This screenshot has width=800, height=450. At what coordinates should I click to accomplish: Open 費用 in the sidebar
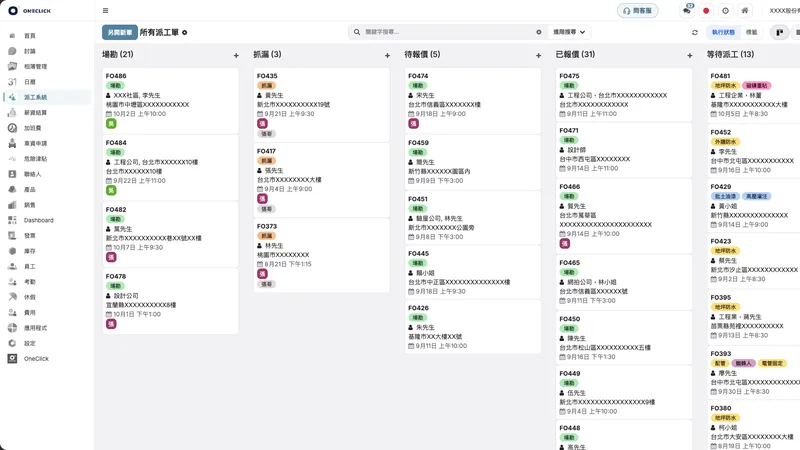pyautogui.click(x=30, y=312)
